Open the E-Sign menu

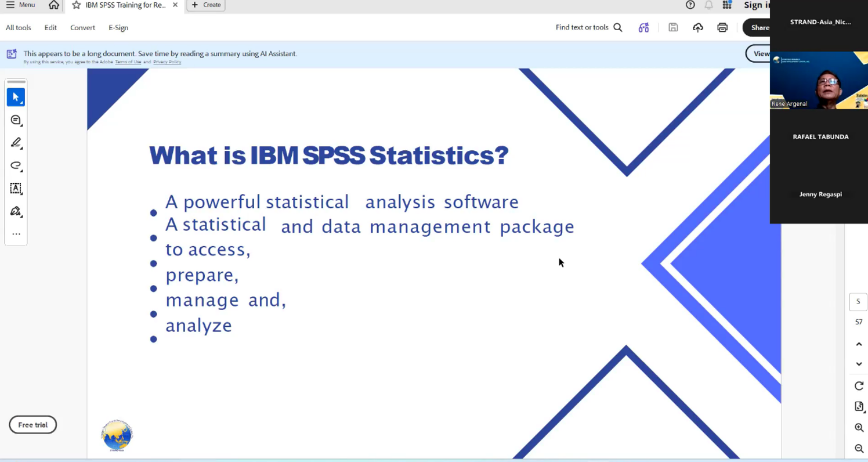click(118, 27)
